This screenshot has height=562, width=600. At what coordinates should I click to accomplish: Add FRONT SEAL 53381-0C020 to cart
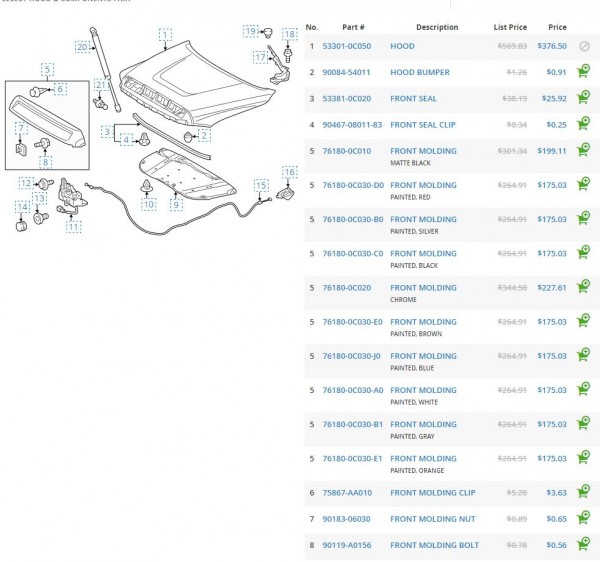(x=583, y=97)
